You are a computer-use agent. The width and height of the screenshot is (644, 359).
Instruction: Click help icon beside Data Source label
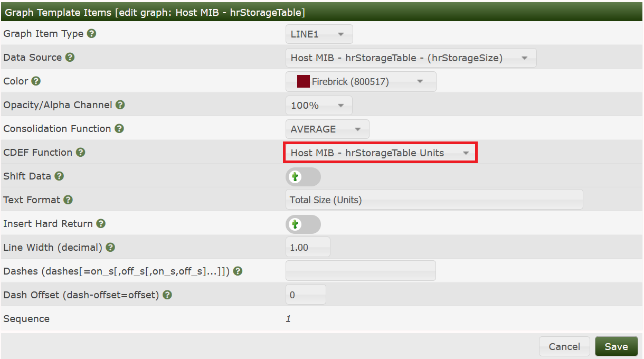[x=70, y=58]
